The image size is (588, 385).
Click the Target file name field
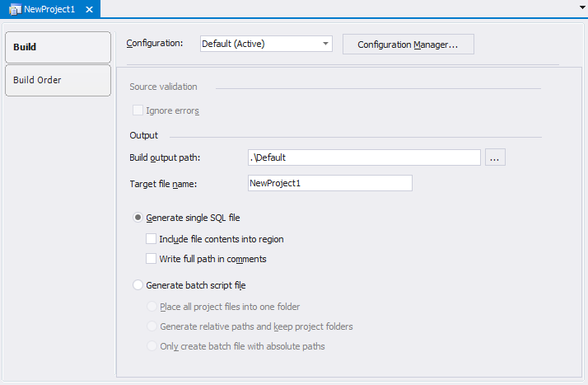pyautogui.click(x=330, y=183)
